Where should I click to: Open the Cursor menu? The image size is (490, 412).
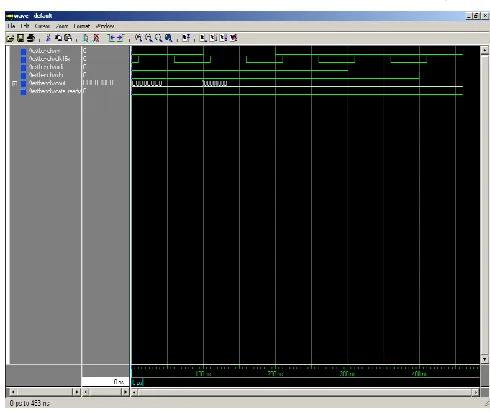tap(42, 26)
